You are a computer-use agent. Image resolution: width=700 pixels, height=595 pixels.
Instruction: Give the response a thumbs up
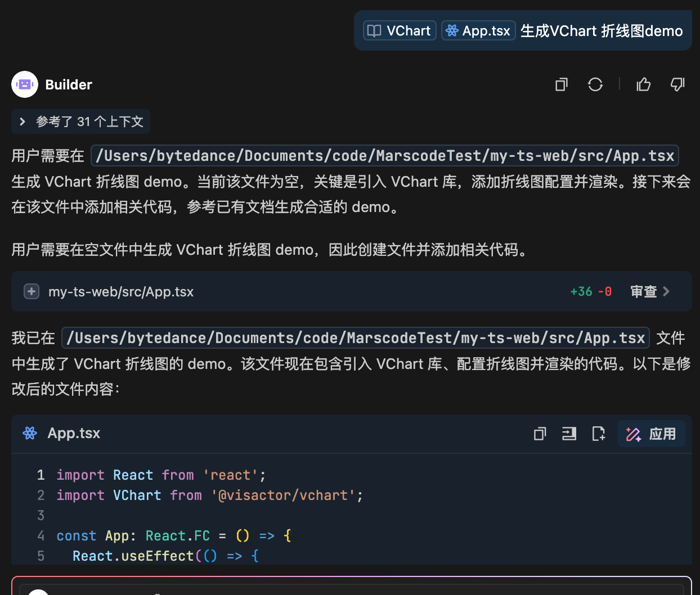click(644, 84)
